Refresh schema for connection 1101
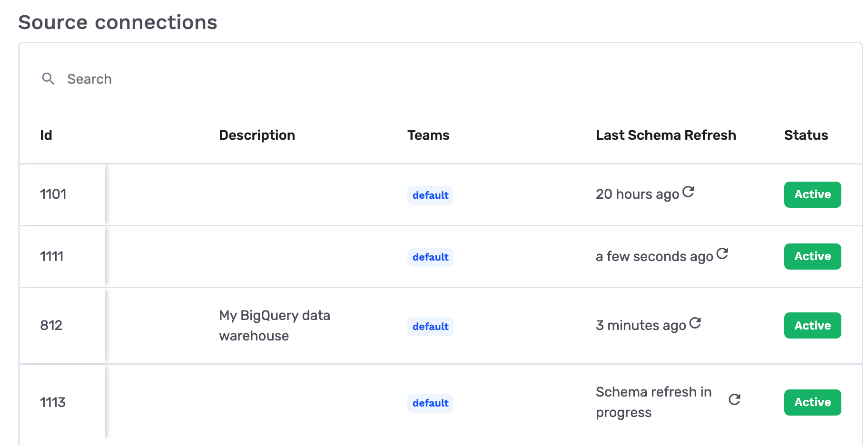Image resolution: width=868 pixels, height=446 pixels. click(688, 192)
